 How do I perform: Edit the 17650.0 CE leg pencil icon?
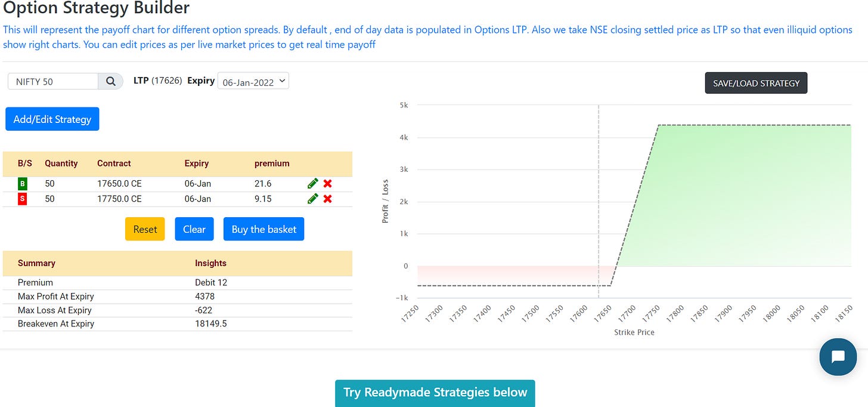(x=312, y=184)
